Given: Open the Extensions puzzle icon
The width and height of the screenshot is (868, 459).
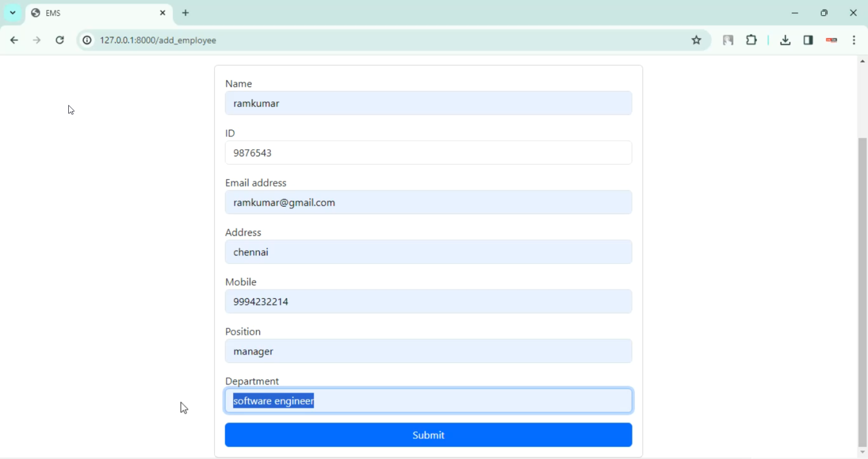Looking at the screenshot, I should tap(752, 41).
